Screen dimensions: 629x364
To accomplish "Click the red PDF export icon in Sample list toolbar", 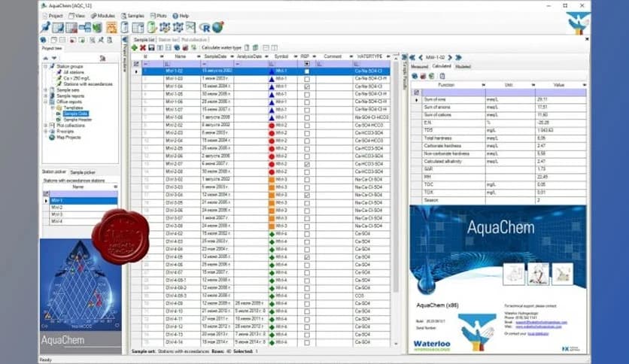I will tap(185, 47).
